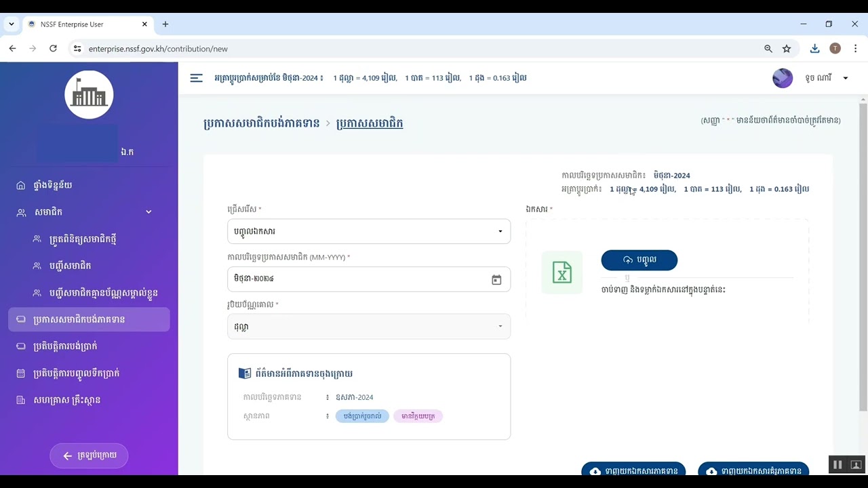Image resolution: width=868 pixels, height=488 pixels.
Task: Collapse the members section chevron in sidebar
Action: pyautogui.click(x=149, y=212)
